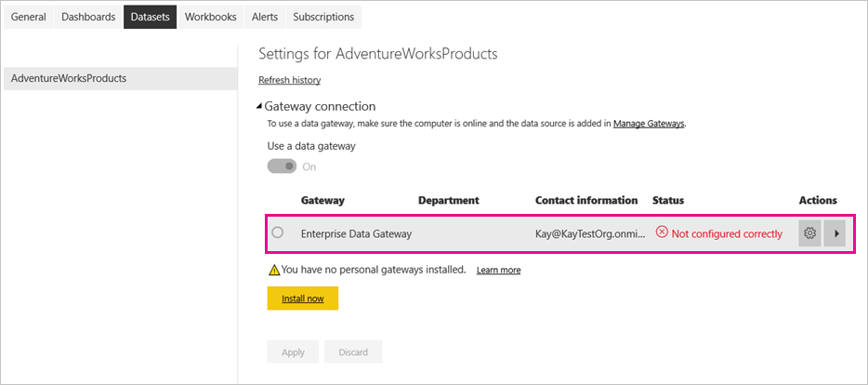Click the Discard button
This screenshot has width=868, height=385.
(x=353, y=352)
